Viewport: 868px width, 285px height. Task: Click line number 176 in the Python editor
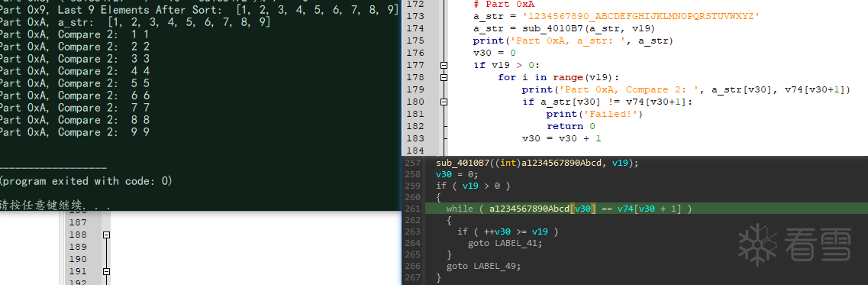point(415,53)
